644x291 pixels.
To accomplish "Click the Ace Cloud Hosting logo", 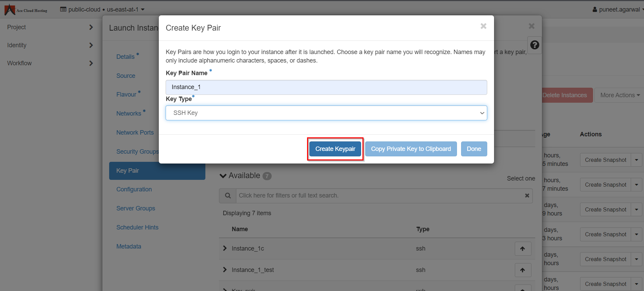I will [x=26, y=10].
